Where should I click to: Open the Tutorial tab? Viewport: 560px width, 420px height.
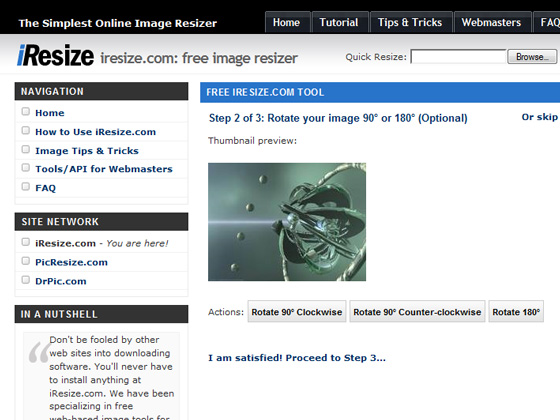[x=339, y=22]
